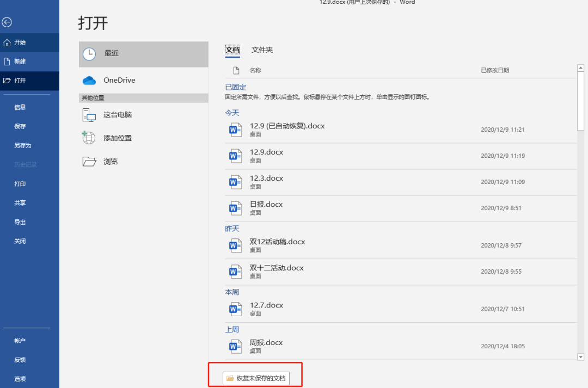Screen dimensions: 588x388
Task: Click the scrollbar up arrow of file list
Action: pyautogui.click(x=580, y=68)
